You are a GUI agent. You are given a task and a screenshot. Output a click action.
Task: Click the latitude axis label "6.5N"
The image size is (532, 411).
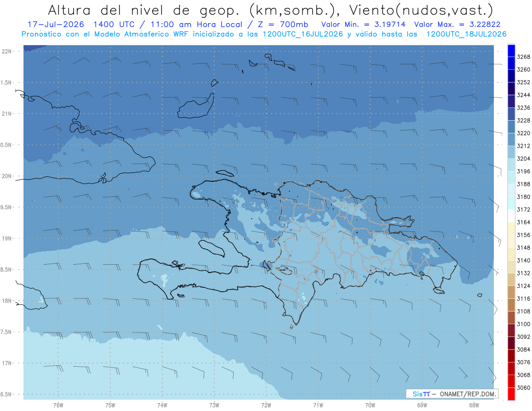click(6, 395)
